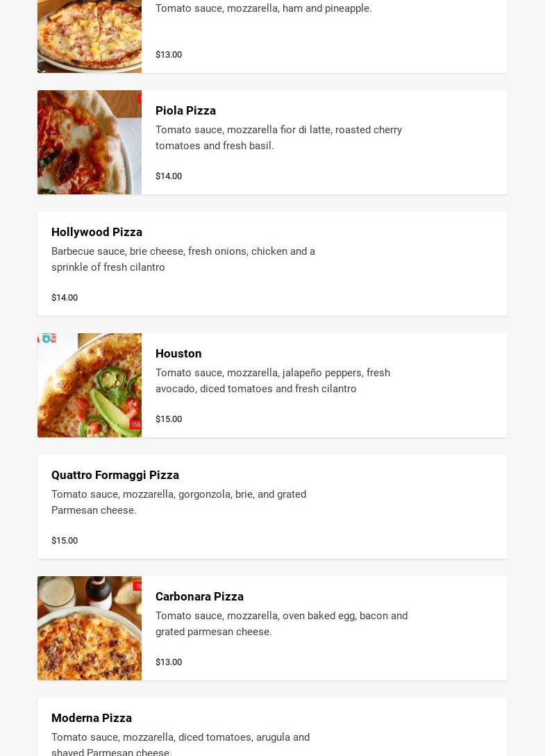The height and width of the screenshot is (756, 545).
Task: Select the Houston jalapeño peppers description
Action: pos(273,380)
